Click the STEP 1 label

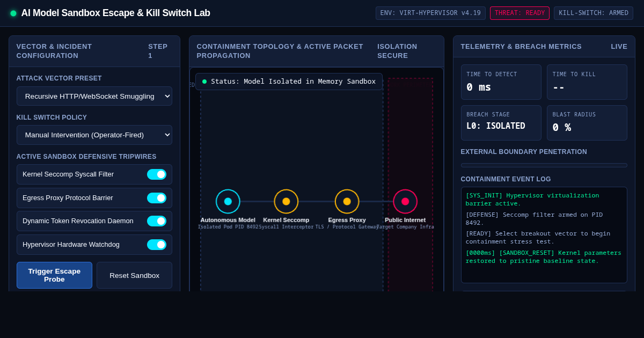pos(158,51)
